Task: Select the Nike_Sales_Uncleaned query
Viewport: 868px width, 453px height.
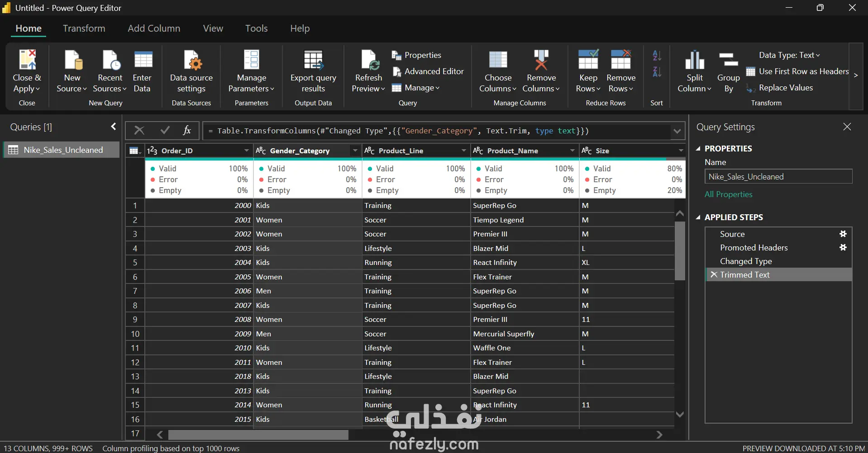Action: (62, 150)
